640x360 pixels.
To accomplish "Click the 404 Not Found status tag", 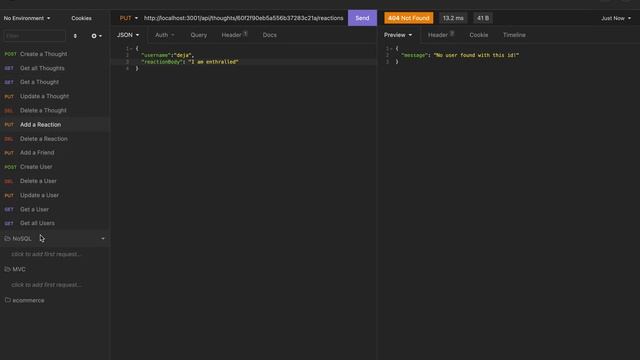I will click(x=409, y=18).
